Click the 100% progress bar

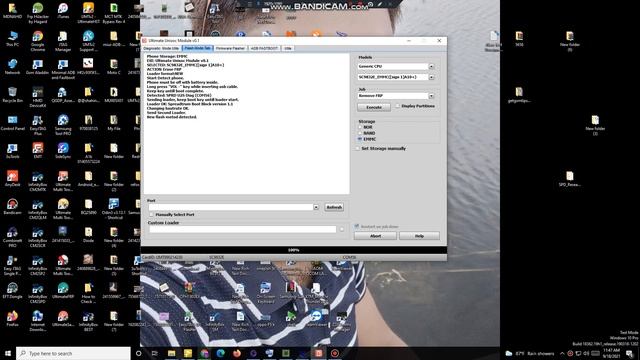pyautogui.click(x=294, y=250)
